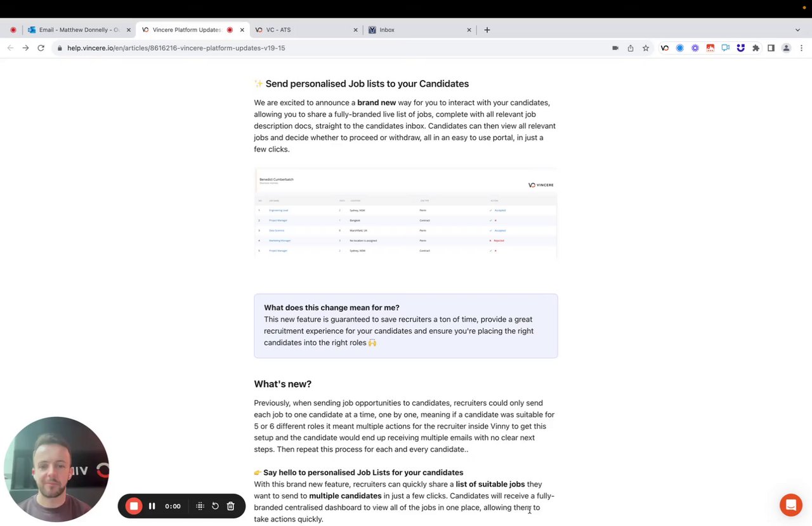Close the Vincere Platform Updates tab
The width and height of the screenshot is (812, 526).
point(242,30)
